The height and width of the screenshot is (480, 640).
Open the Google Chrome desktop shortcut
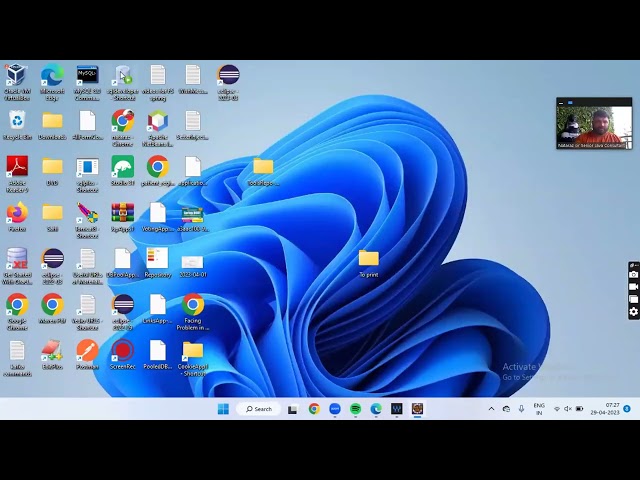pos(17,304)
